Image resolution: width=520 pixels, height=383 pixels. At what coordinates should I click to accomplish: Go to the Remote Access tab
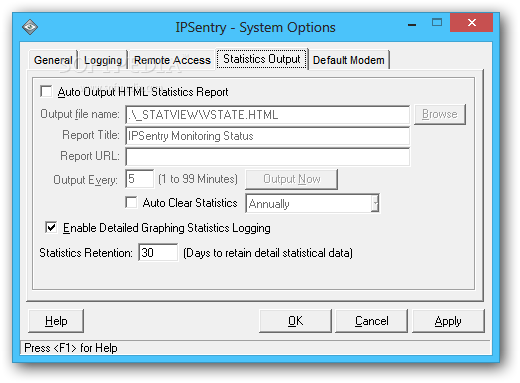pos(172,60)
